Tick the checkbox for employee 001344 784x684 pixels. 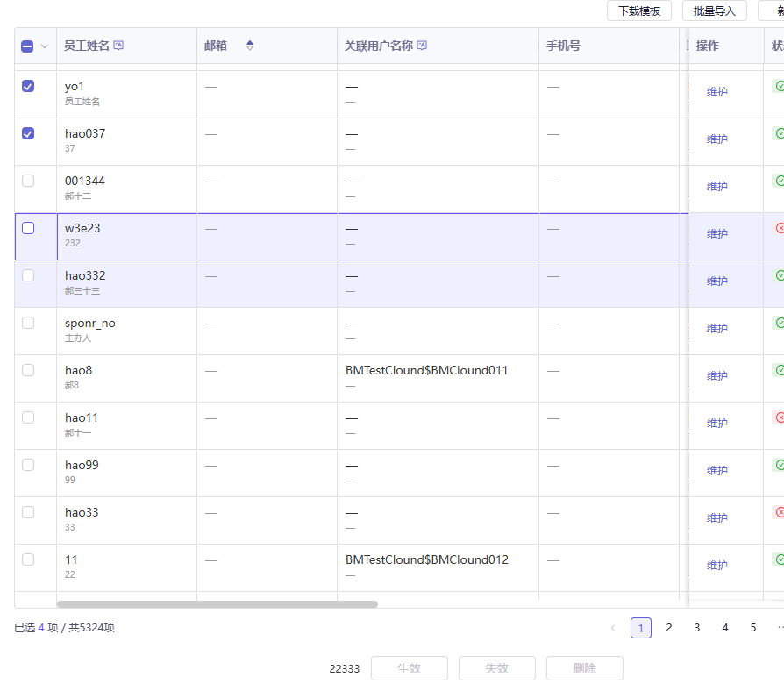(x=28, y=181)
